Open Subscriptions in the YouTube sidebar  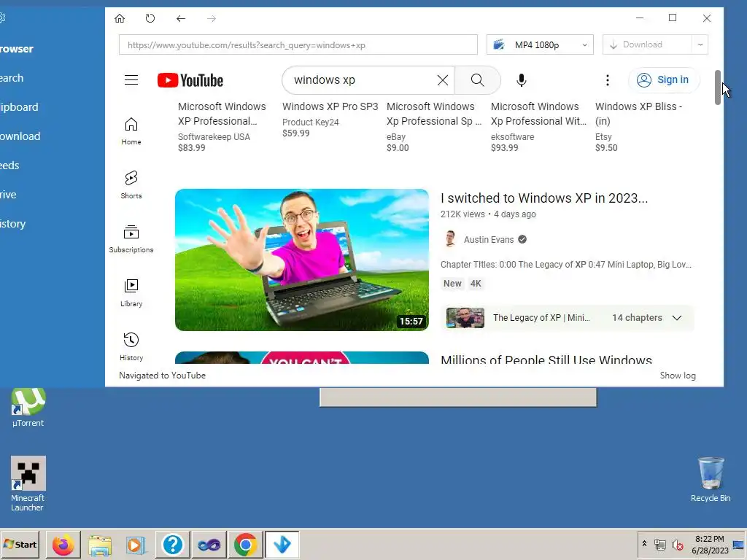(131, 239)
